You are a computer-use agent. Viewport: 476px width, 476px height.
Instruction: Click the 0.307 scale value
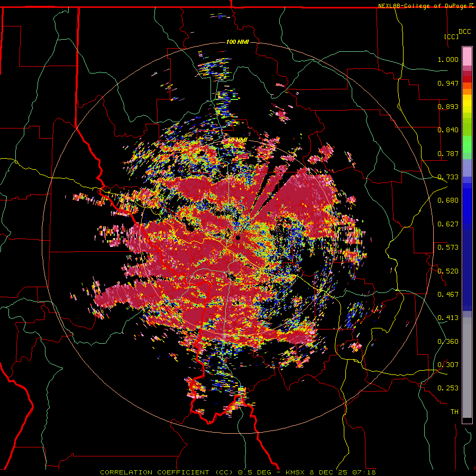point(448,365)
